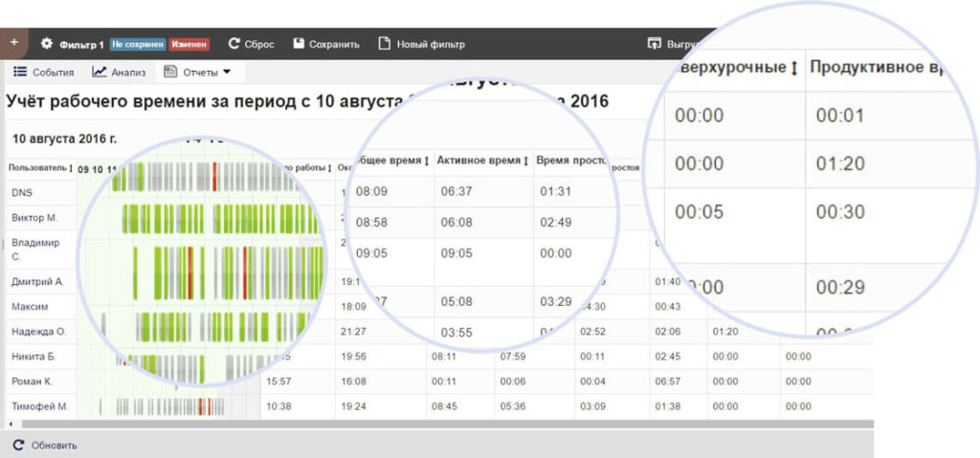
Task: Click the Не сохранен badge
Action: (138, 44)
